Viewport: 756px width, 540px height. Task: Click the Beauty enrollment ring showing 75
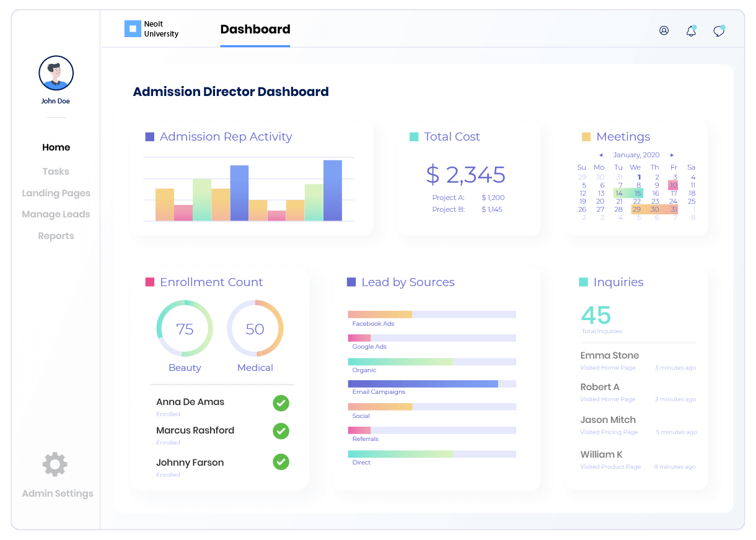(x=185, y=329)
